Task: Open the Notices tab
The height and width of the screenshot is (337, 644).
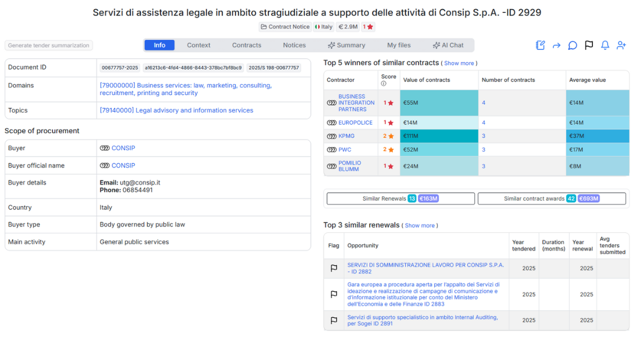Action: tap(294, 45)
